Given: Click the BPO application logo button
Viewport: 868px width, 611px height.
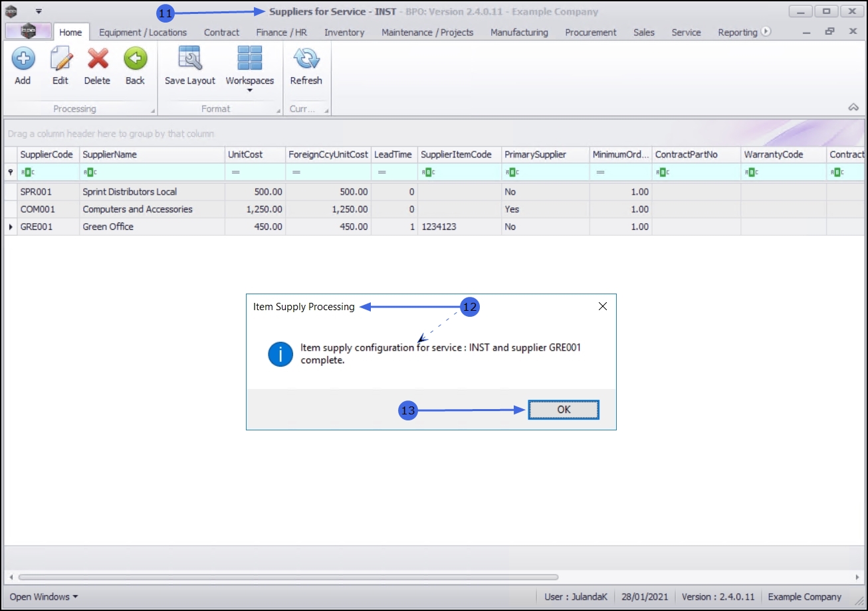Looking at the screenshot, I should (x=28, y=31).
